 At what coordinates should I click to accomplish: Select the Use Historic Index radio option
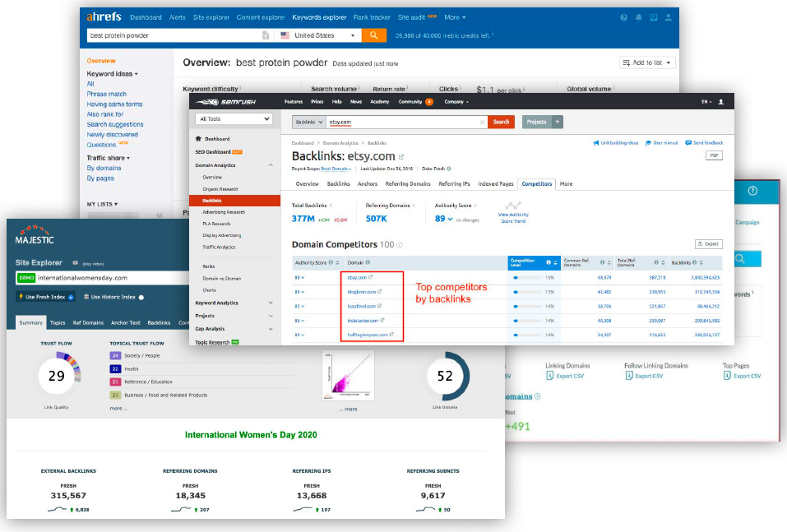tap(141, 297)
